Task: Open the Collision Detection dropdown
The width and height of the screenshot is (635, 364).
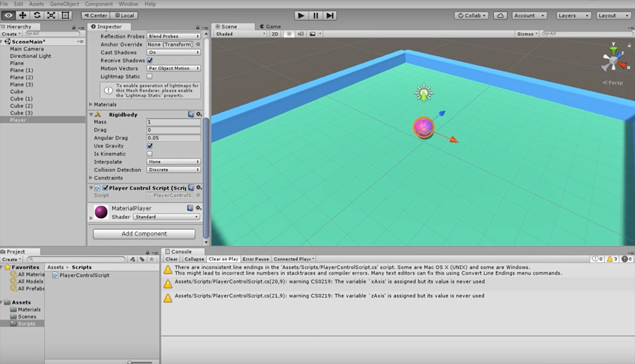Action: pyautogui.click(x=174, y=170)
